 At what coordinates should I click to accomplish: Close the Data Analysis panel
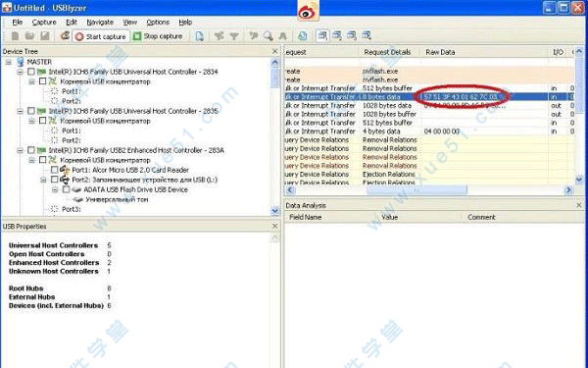tap(578, 205)
